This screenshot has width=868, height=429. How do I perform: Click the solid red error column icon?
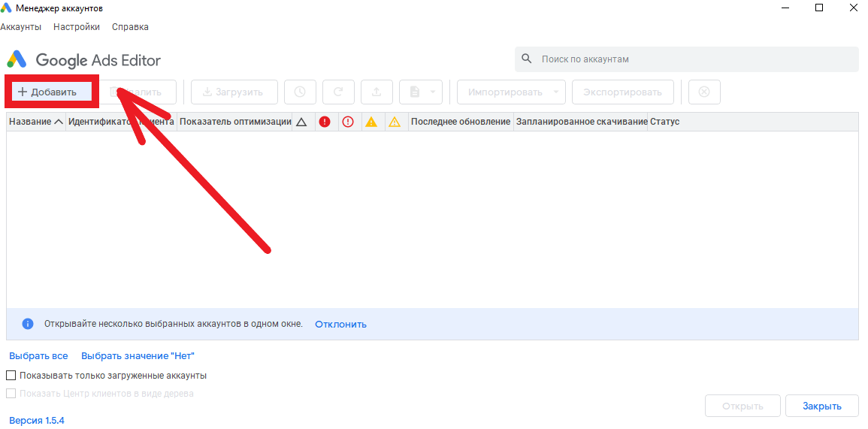tap(325, 122)
